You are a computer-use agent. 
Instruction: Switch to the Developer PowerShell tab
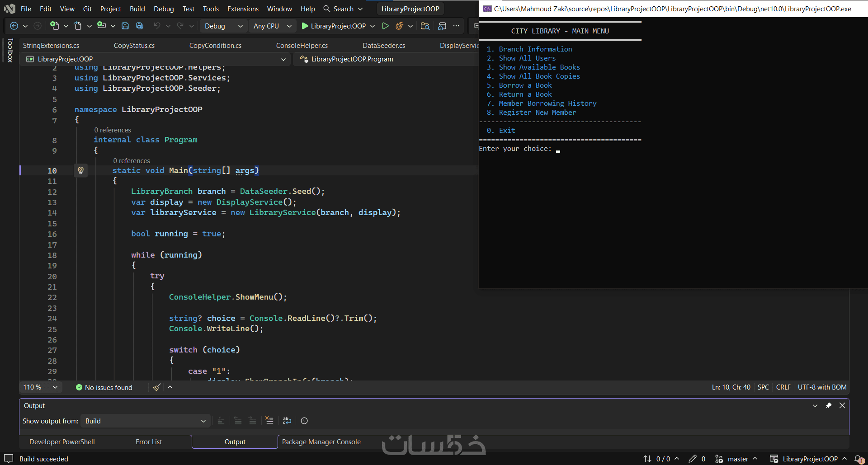[x=62, y=442]
